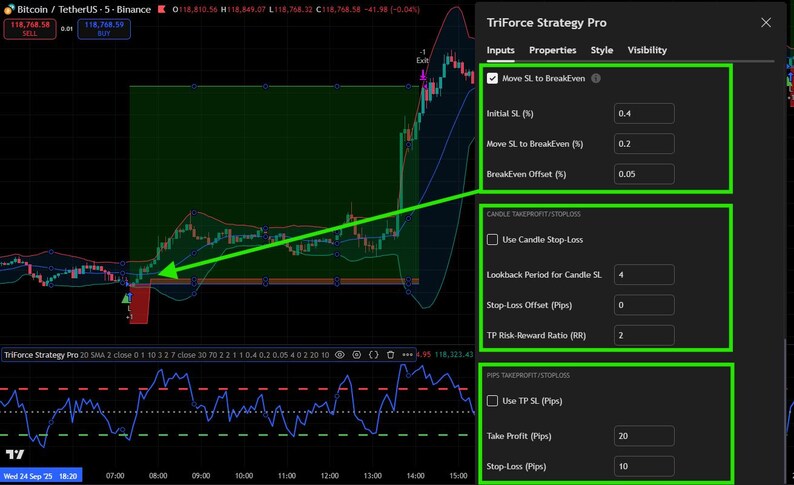Click the Bitcoin symbol icon
The height and width of the screenshot is (485, 794).
9,9
